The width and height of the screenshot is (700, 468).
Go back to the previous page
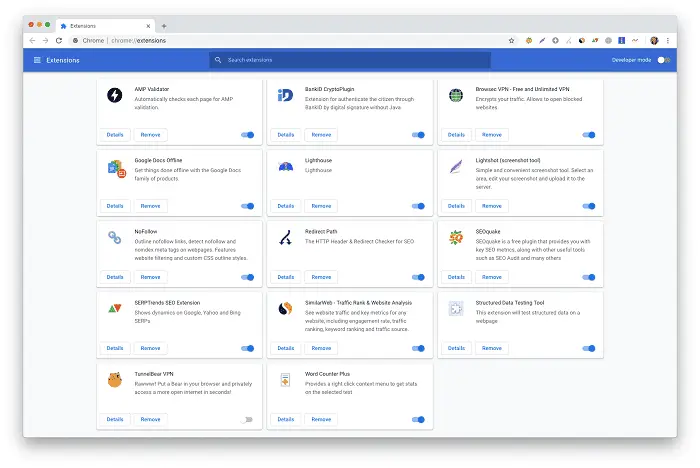[32, 41]
